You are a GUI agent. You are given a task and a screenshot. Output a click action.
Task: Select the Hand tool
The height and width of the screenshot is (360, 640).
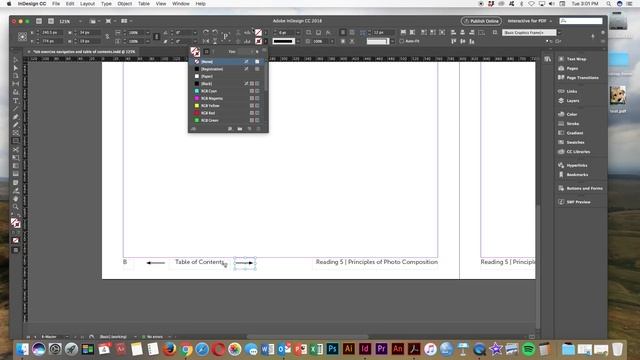pos(16,199)
